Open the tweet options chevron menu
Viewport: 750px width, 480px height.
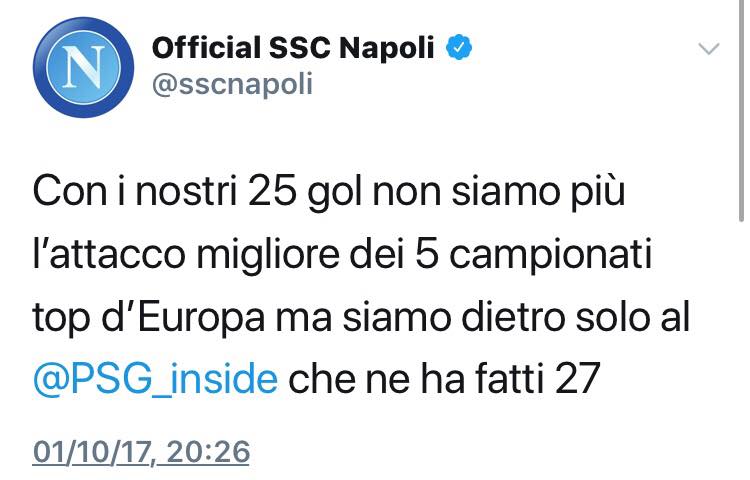[708, 48]
